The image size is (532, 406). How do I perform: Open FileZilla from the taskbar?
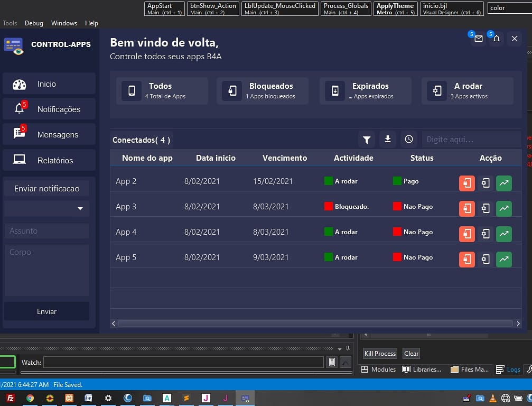coord(11,398)
